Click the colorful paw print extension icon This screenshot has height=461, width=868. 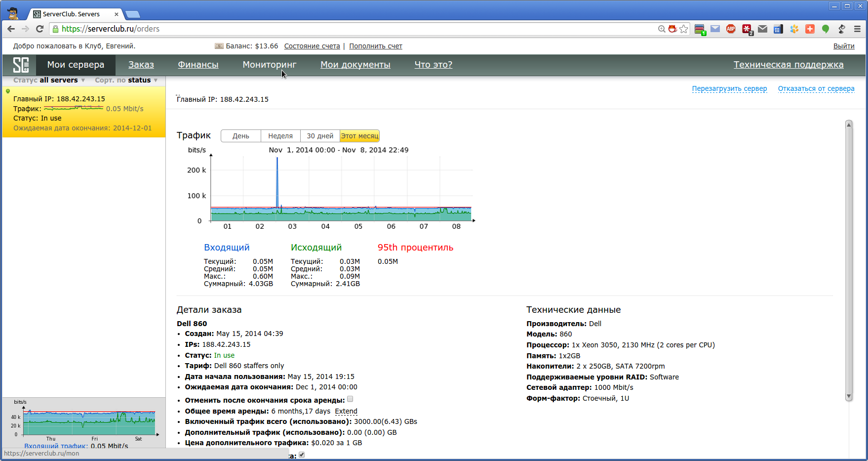coord(794,29)
